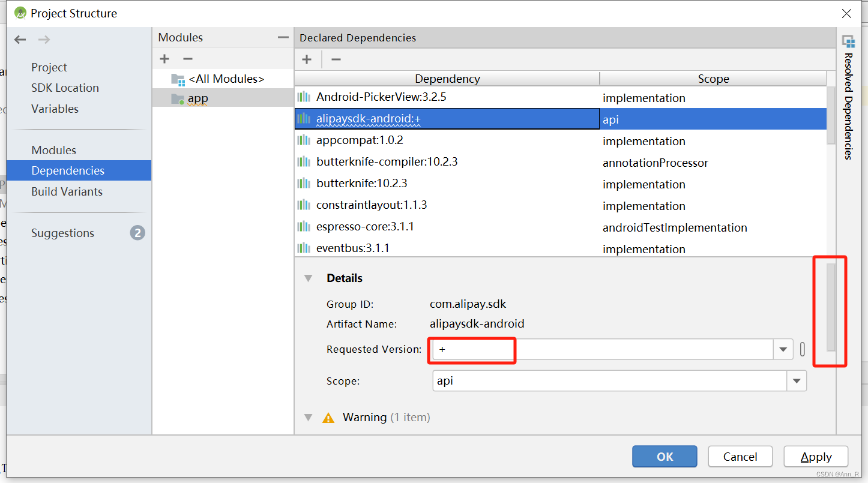Dismiss dialog with Cancel button
Screen dimensions: 868x483
click(x=740, y=457)
